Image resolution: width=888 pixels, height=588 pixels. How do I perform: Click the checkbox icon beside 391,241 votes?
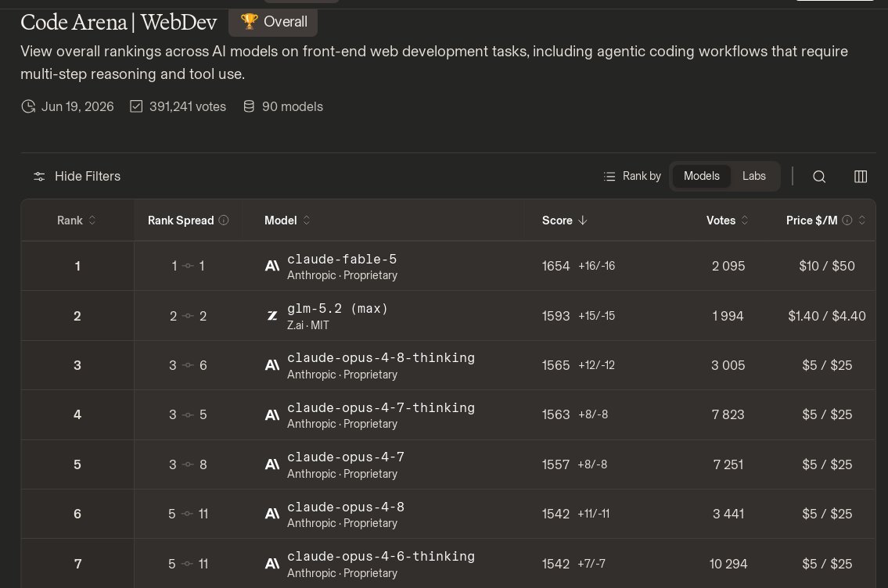136,106
